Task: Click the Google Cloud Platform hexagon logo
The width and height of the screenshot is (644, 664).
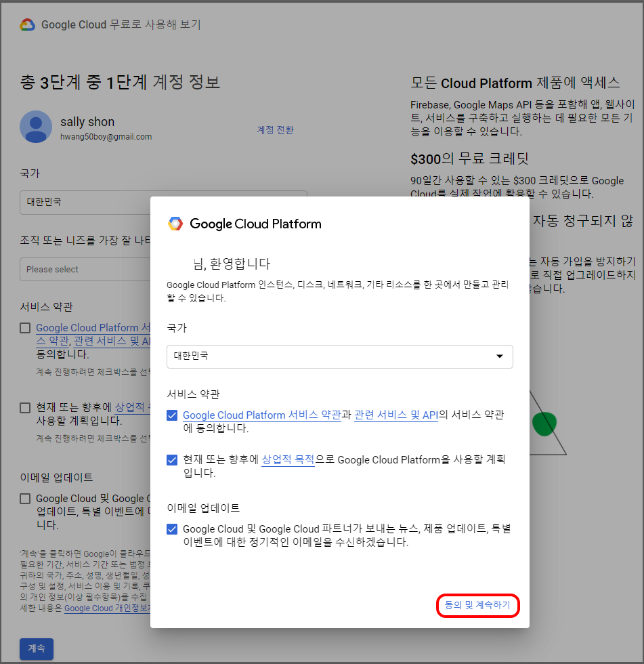Action: pos(175,224)
